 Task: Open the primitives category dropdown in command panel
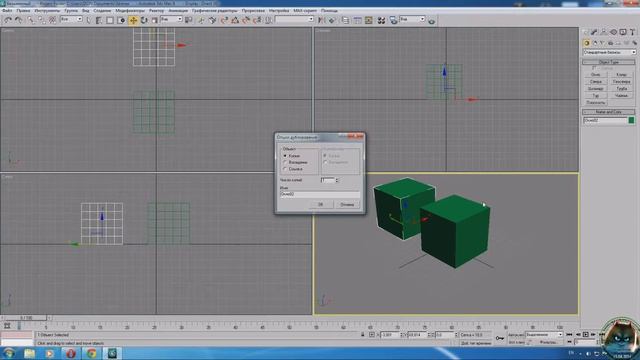609,52
